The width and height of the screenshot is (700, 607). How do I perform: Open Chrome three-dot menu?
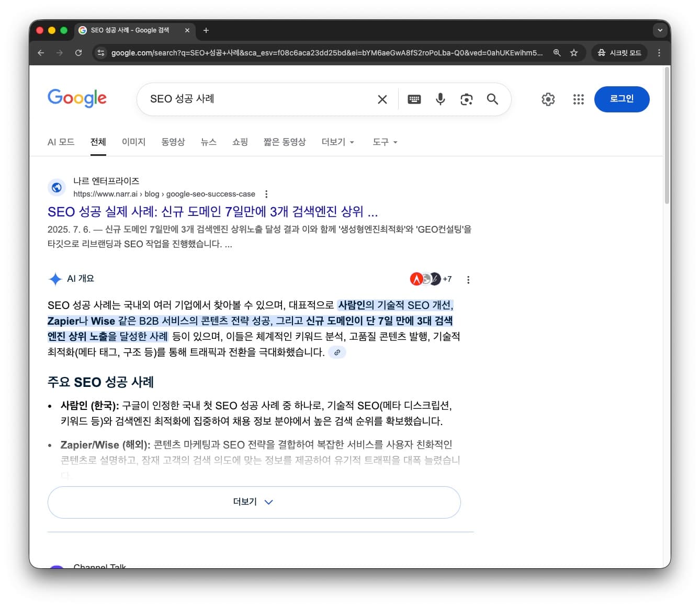(659, 53)
